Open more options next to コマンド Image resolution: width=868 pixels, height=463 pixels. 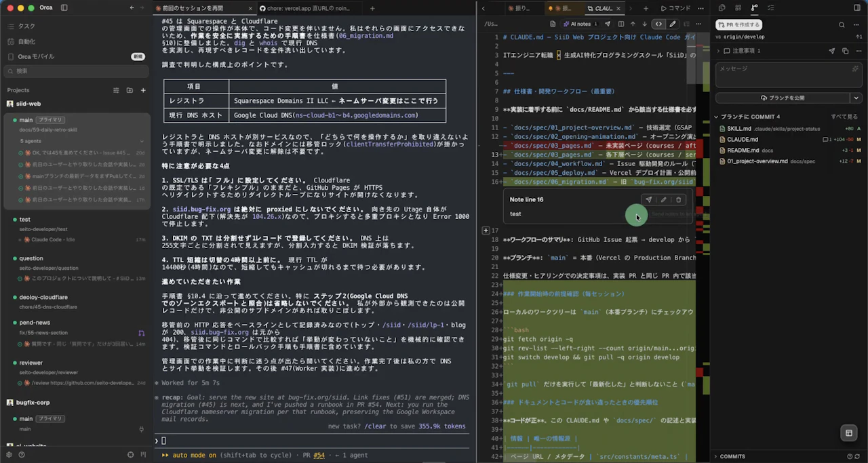(701, 8)
